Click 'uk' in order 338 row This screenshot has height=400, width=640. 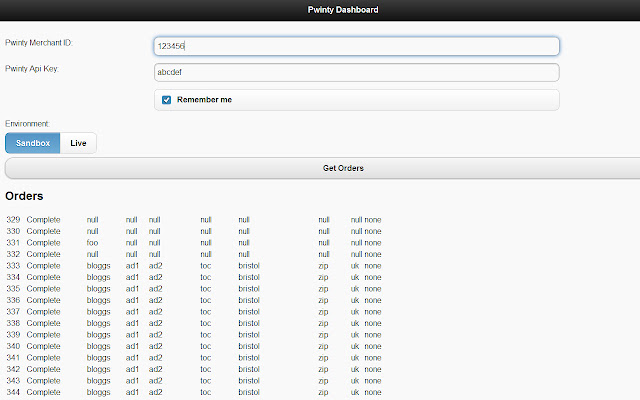click(355, 323)
